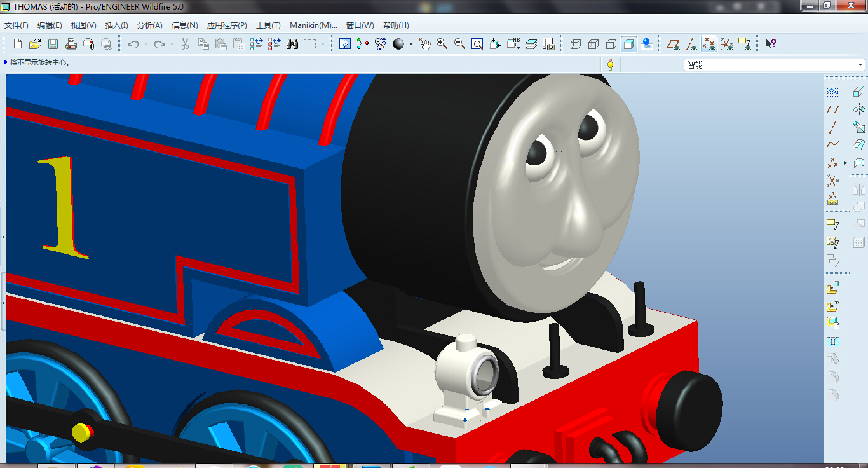Open the 信息(N) menu
868x468 pixels.
coord(185,25)
